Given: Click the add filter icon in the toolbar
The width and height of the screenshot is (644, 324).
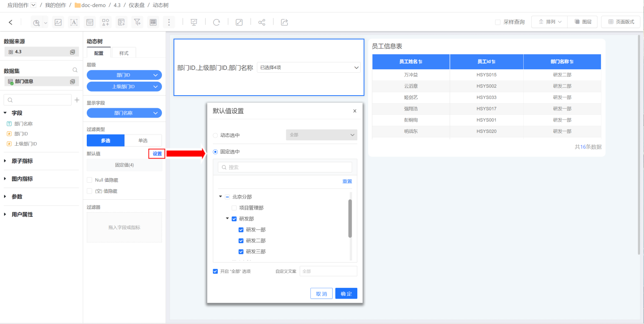Looking at the screenshot, I should 137,22.
